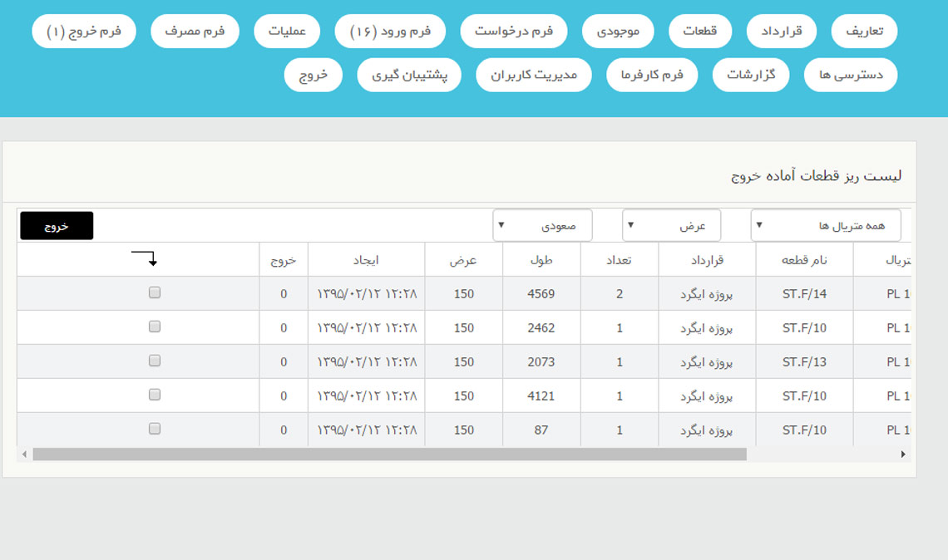Open the موجودی menu

pyautogui.click(x=618, y=31)
